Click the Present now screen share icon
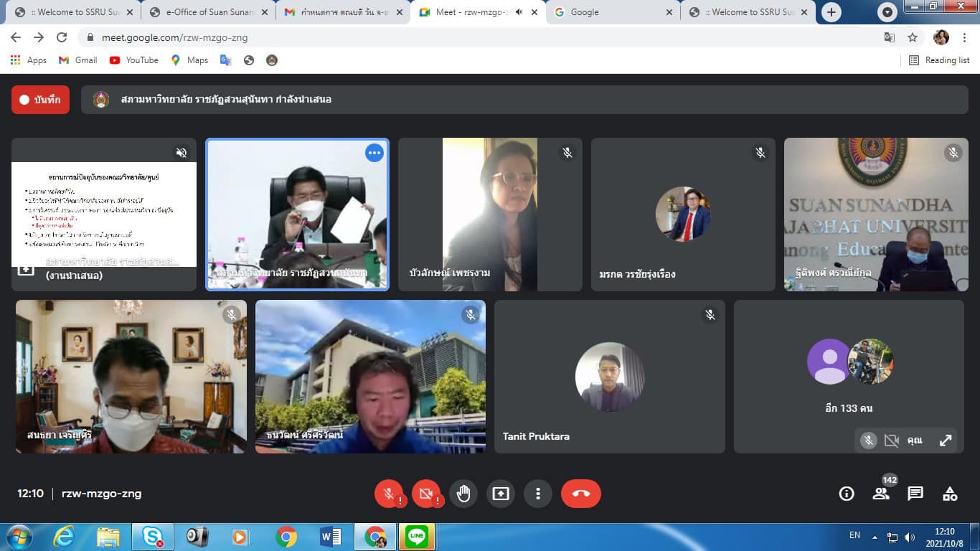This screenshot has width=980, height=551. click(x=501, y=494)
